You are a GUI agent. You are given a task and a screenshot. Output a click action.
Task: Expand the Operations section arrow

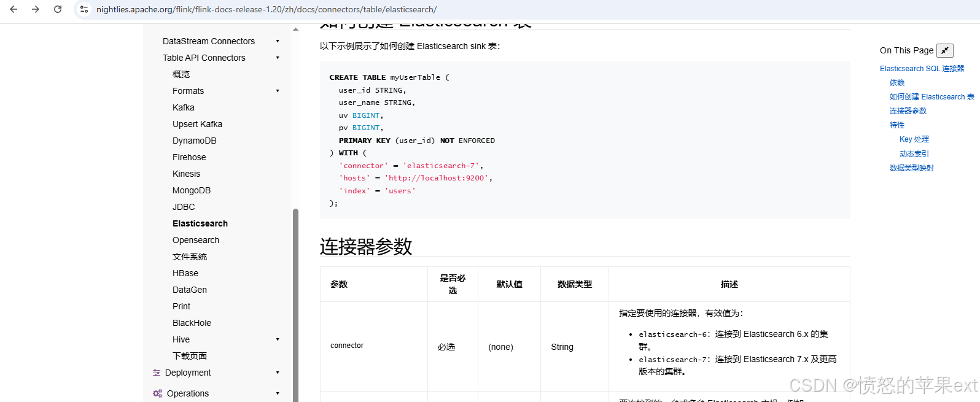(x=278, y=393)
